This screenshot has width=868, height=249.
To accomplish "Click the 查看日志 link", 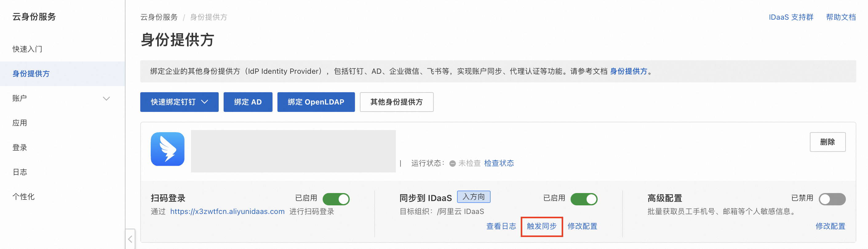I will coord(501,226).
